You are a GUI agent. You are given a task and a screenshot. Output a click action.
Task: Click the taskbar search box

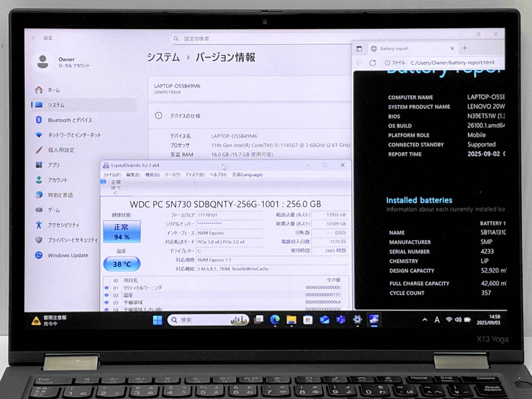208,320
